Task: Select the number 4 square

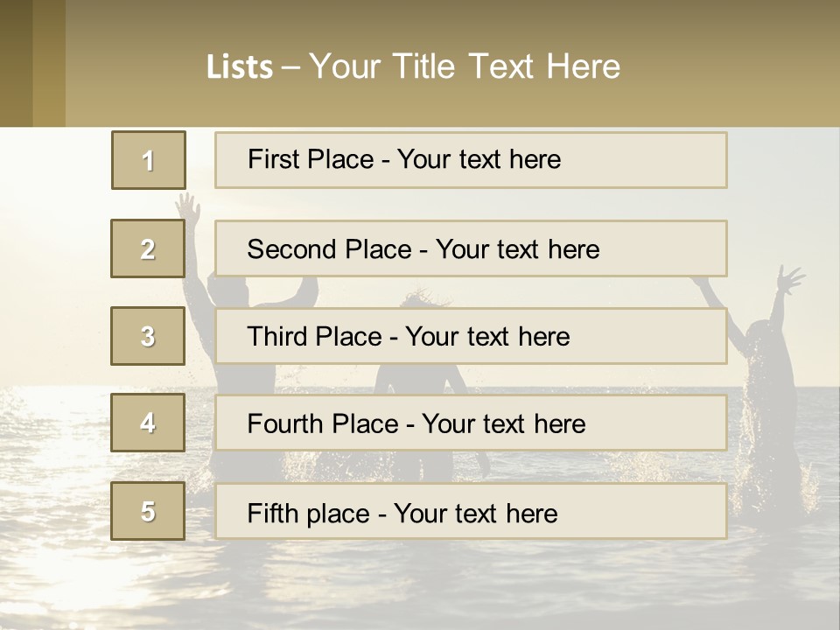Action: pos(148,423)
